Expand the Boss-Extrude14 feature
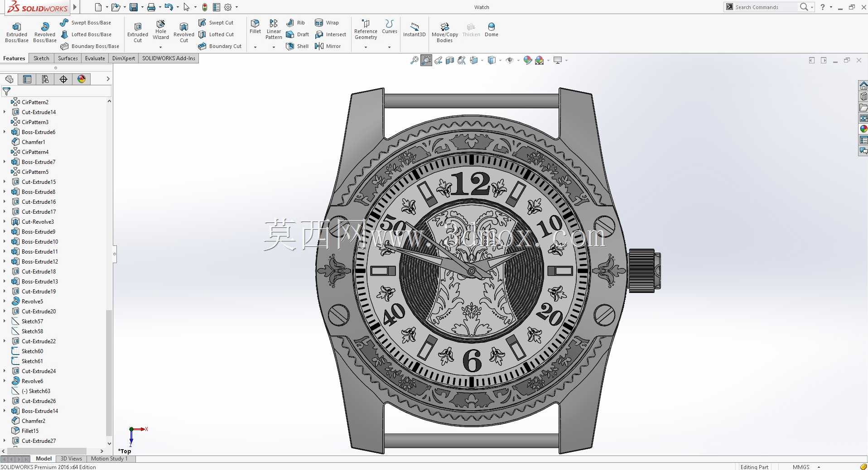The image size is (868, 470). [x=5, y=411]
